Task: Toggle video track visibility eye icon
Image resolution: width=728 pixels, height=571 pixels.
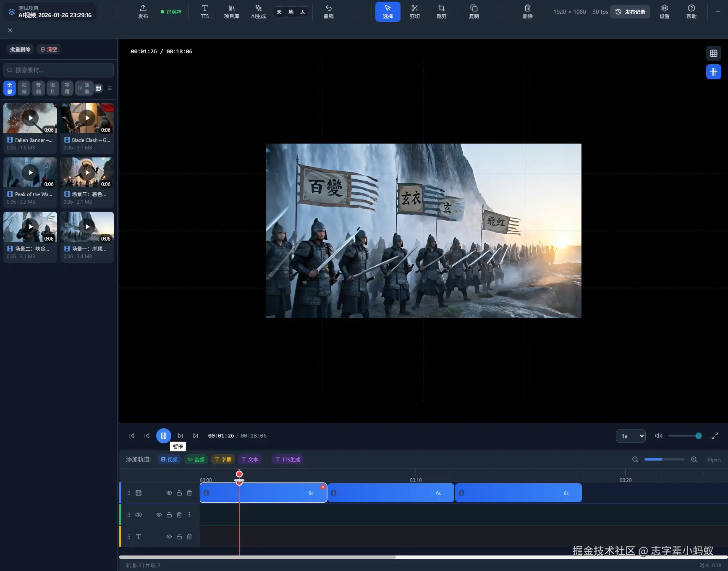Action: pyautogui.click(x=169, y=493)
